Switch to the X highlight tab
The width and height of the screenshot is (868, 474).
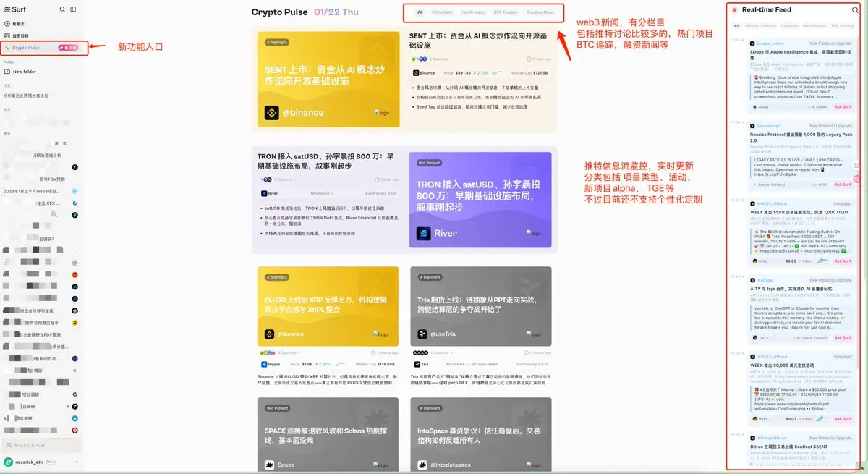[442, 12]
